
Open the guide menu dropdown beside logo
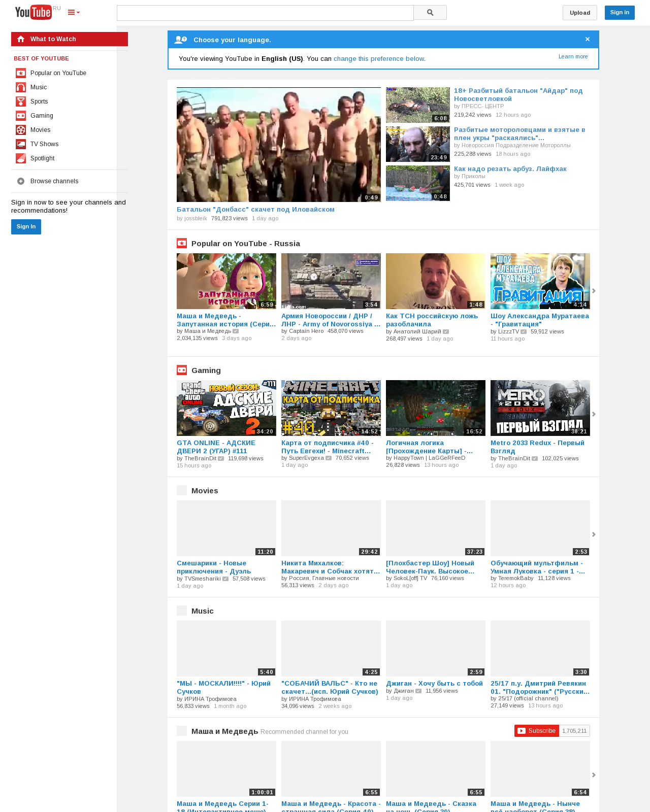(x=74, y=13)
